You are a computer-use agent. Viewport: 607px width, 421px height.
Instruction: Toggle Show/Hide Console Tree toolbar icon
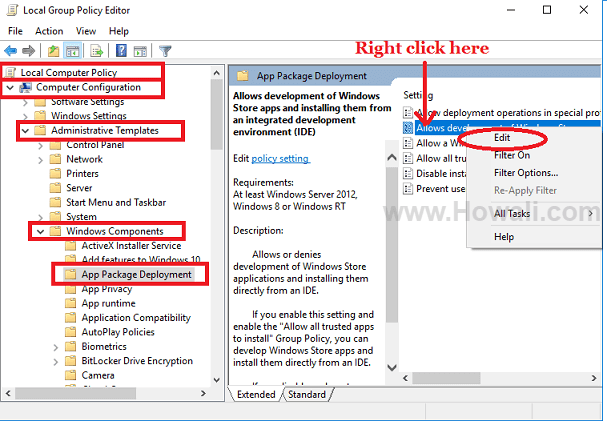(x=72, y=51)
